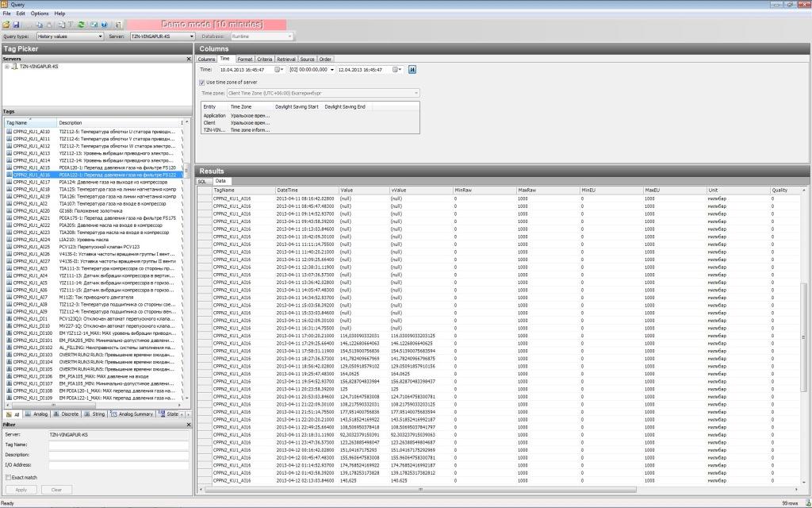Screen dimensions: 812x508
Task: Expand the TZN-VINGAPUR-KS server tree node
Action: [7, 67]
